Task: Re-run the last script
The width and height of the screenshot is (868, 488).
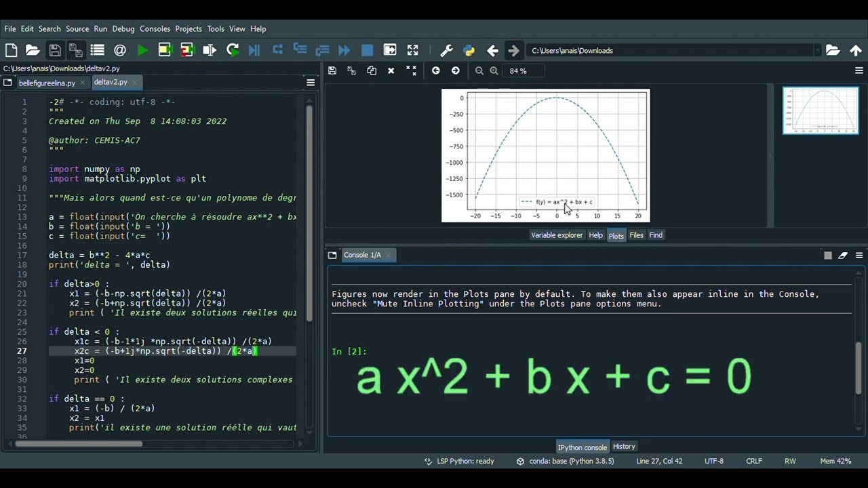Action: click(233, 50)
